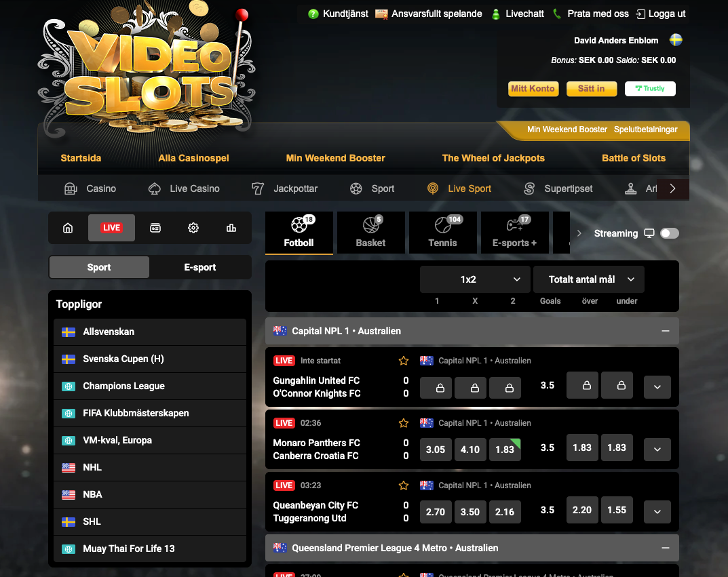
Task: Open the Spelutbetalningar link
Action: (645, 130)
